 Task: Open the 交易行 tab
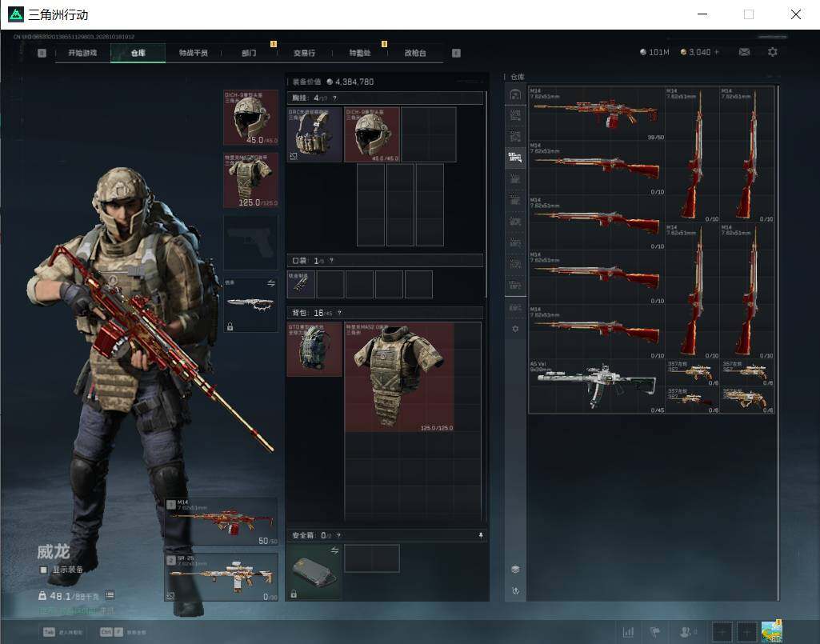(x=304, y=53)
